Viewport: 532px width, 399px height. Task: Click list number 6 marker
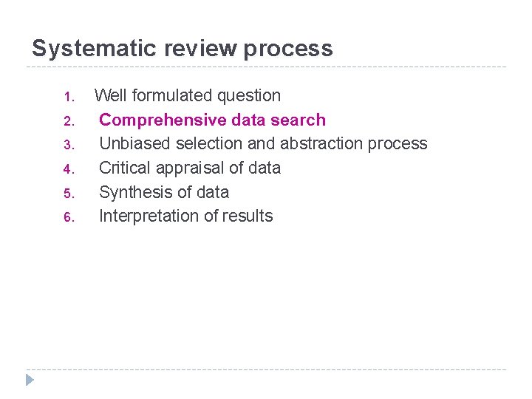[x=66, y=217]
